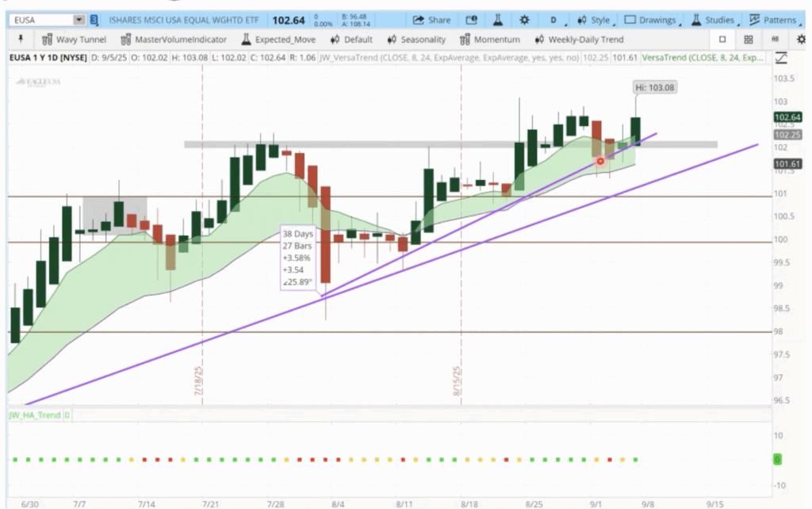This screenshot has height=509, width=812.
Task: Click the Momentum flask icon
Action: pyautogui.click(x=465, y=40)
